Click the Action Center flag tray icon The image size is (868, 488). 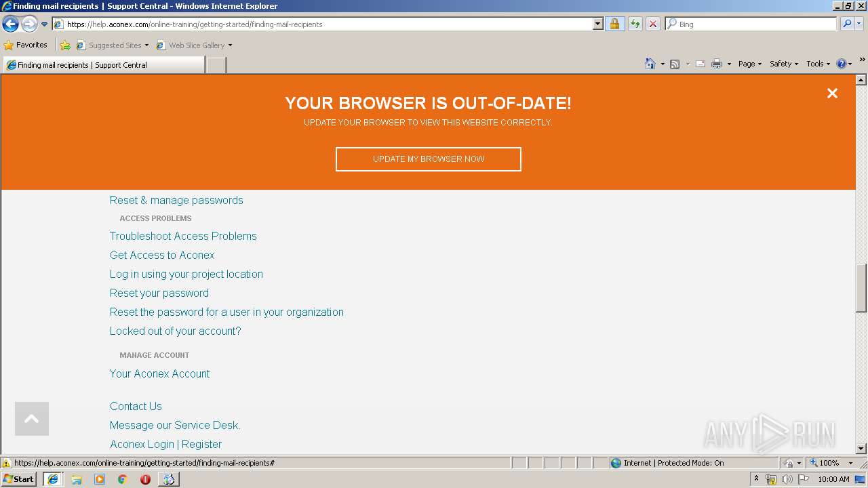click(x=804, y=479)
